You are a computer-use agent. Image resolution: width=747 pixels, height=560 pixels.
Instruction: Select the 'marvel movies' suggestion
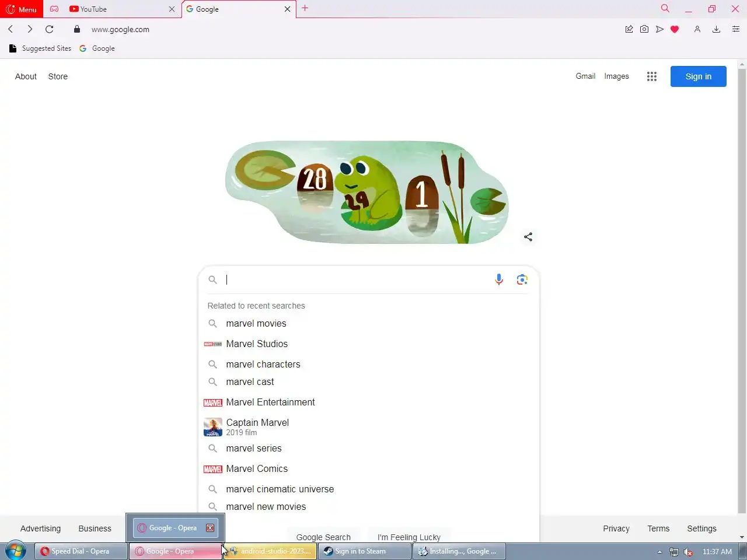coord(369,323)
